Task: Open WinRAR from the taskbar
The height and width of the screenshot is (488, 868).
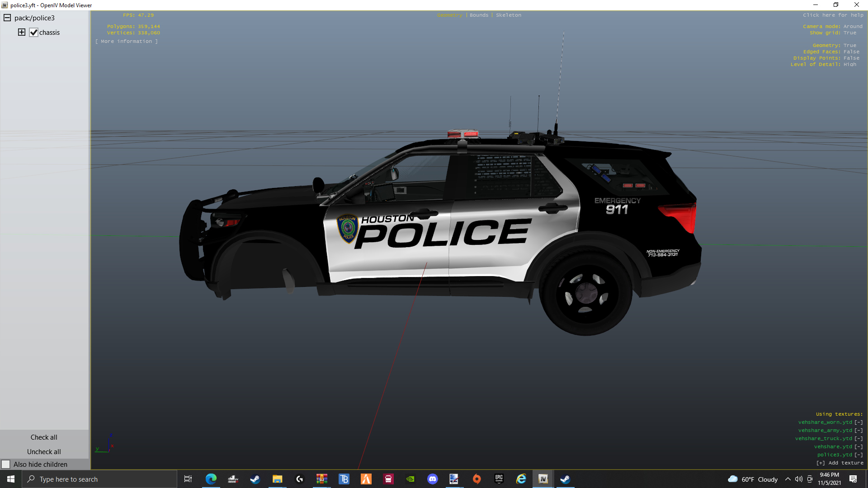Action: pyautogui.click(x=321, y=479)
